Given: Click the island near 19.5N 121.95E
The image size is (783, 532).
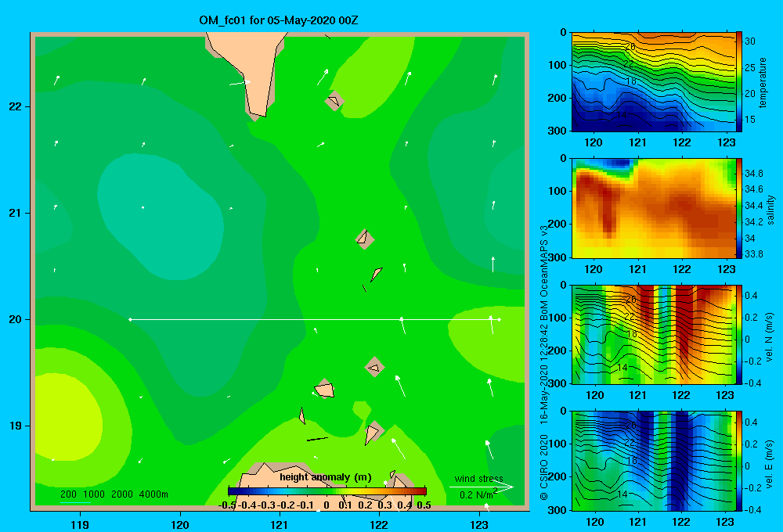Looking at the screenshot, I should click(374, 367).
